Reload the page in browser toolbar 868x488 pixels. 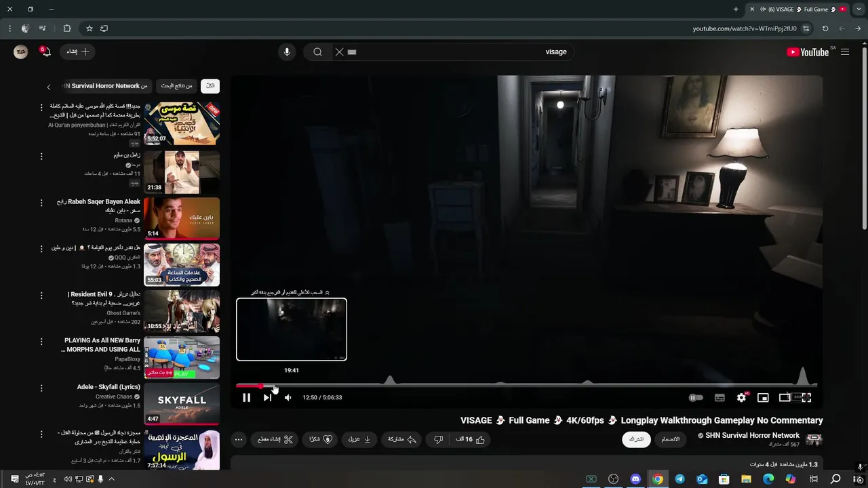825,28
